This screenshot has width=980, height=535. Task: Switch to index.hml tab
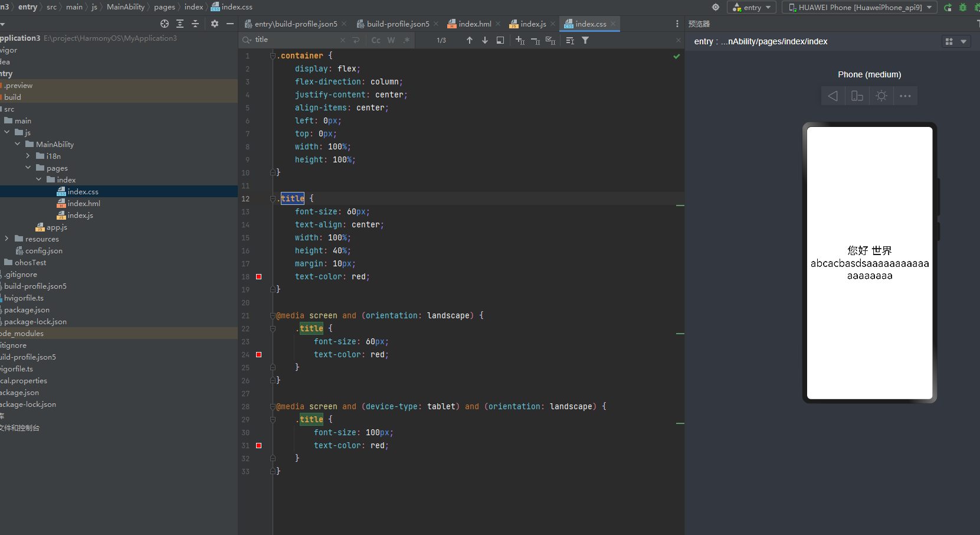pos(474,24)
